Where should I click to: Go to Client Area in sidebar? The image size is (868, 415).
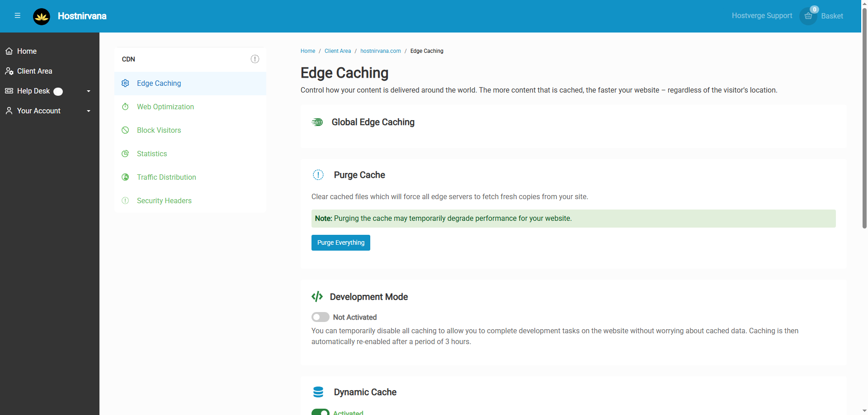[34, 71]
